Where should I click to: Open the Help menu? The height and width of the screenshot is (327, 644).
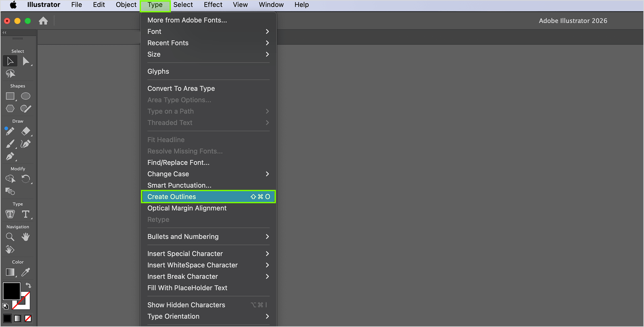[302, 5]
